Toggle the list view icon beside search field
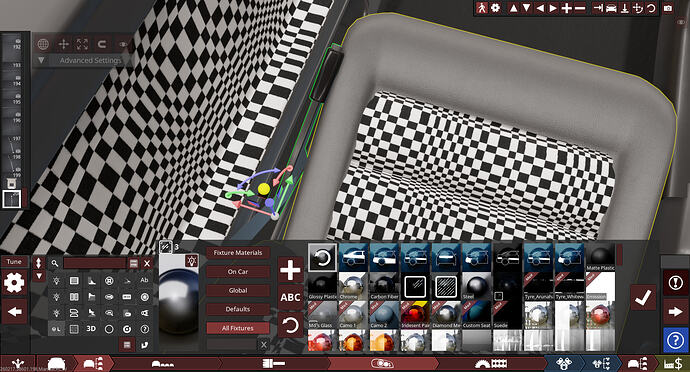The width and height of the screenshot is (690, 372). click(x=133, y=263)
